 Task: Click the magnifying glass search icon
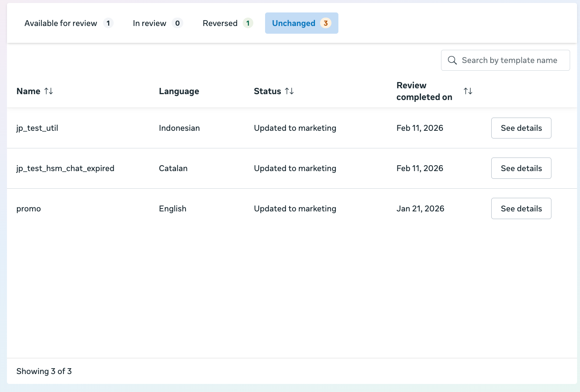(x=452, y=60)
